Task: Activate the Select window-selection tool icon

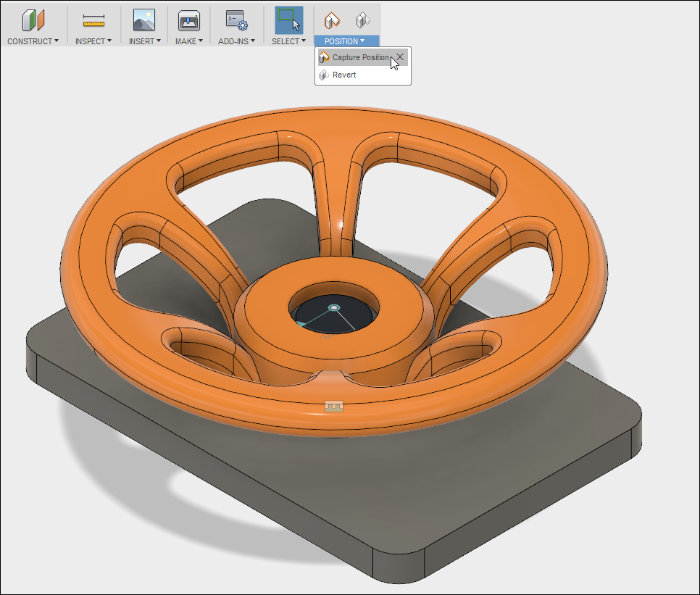Action: (x=288, y=20)
